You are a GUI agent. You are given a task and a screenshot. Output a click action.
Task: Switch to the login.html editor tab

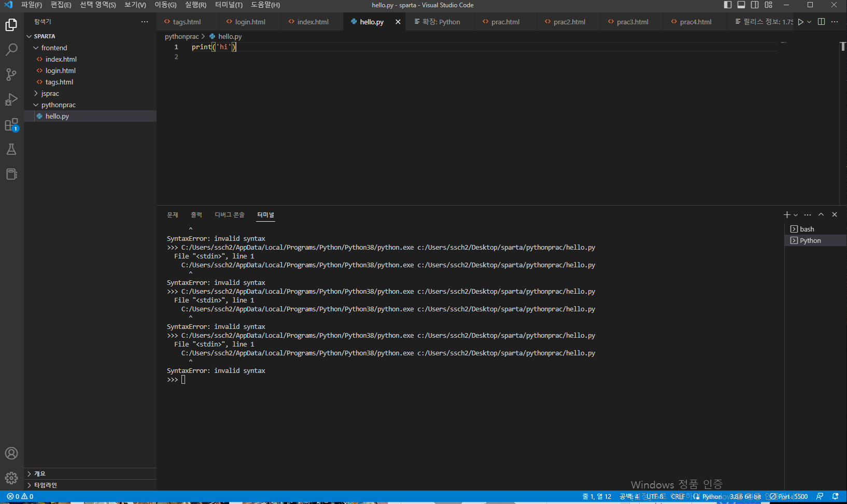250,22
